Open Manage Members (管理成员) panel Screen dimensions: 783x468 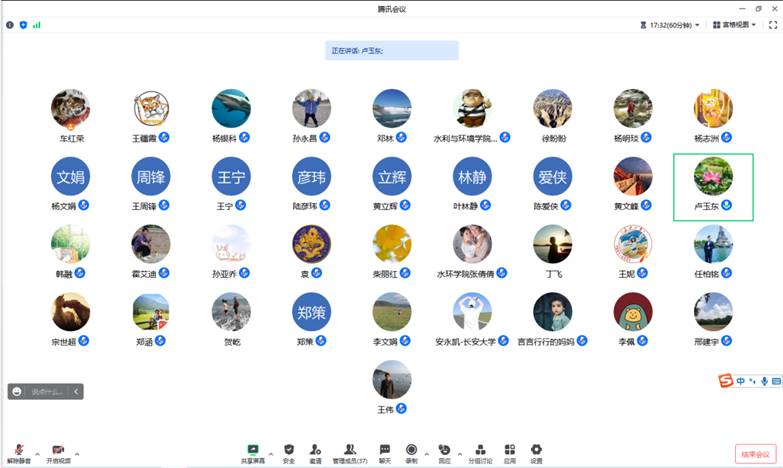(350, 453)
